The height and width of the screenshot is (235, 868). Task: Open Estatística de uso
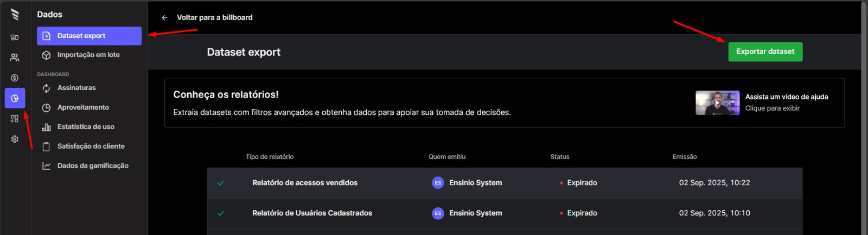[x=86, y=127]
